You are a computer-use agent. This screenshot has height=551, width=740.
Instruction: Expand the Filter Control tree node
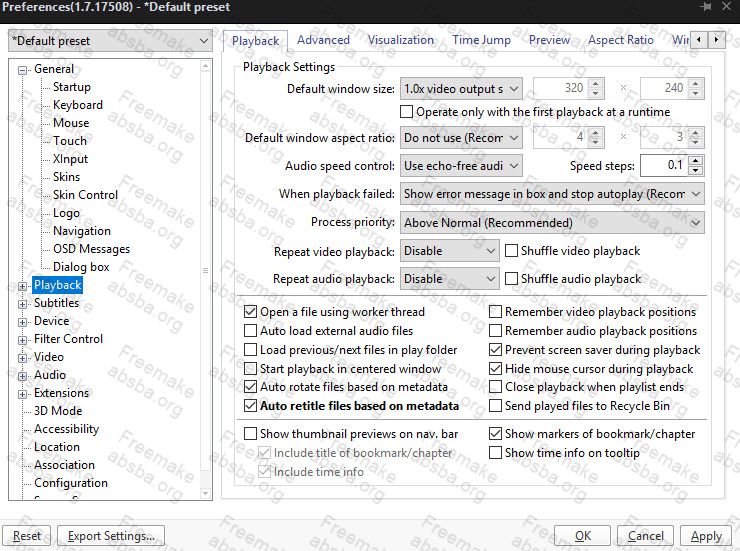pos(22,340)
